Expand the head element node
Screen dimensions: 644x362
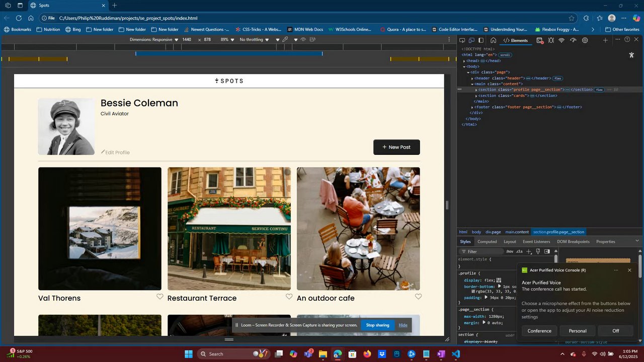coord(464,61)
